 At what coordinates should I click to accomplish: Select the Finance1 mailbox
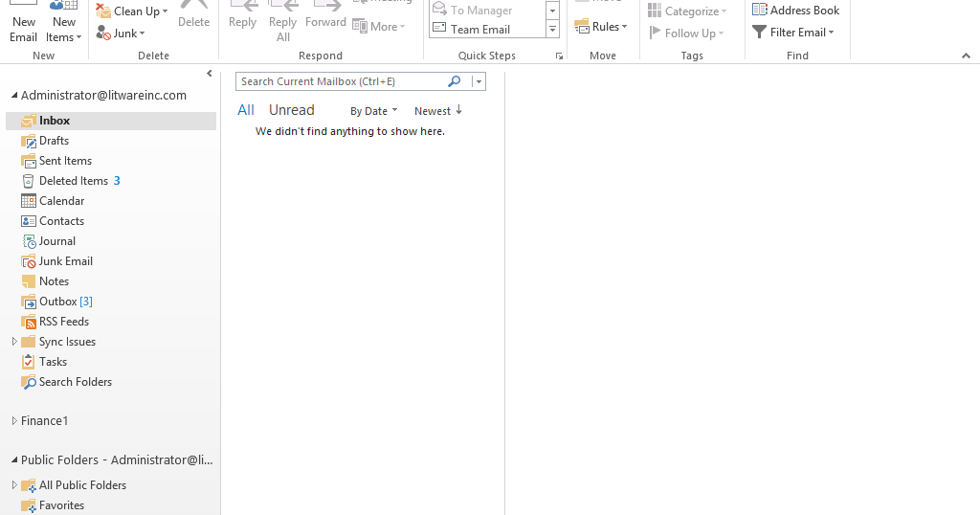pos(44,420)
